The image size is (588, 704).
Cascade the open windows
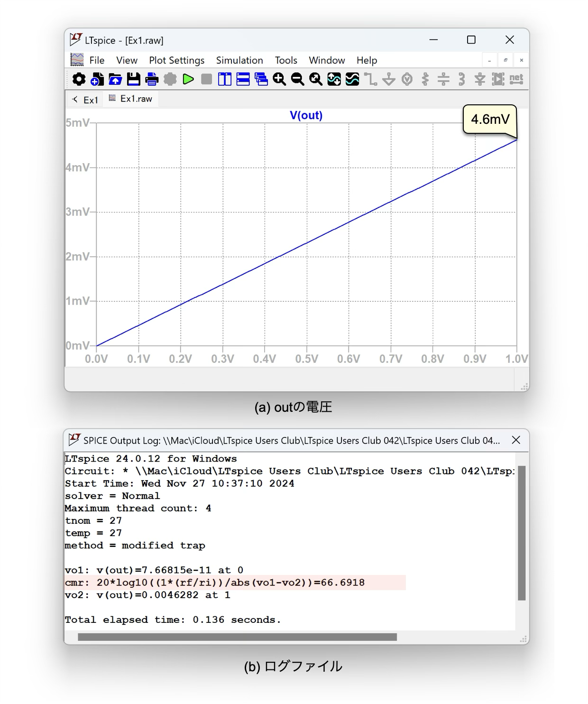pyautogui.click(x=261, y=79)
